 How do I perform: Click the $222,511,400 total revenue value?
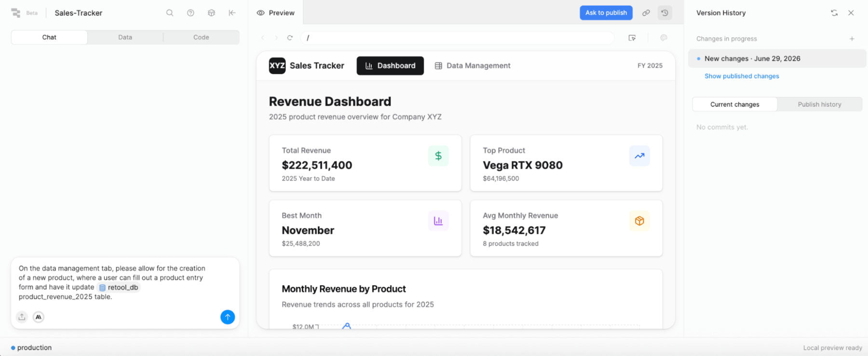tap(317, 165)
